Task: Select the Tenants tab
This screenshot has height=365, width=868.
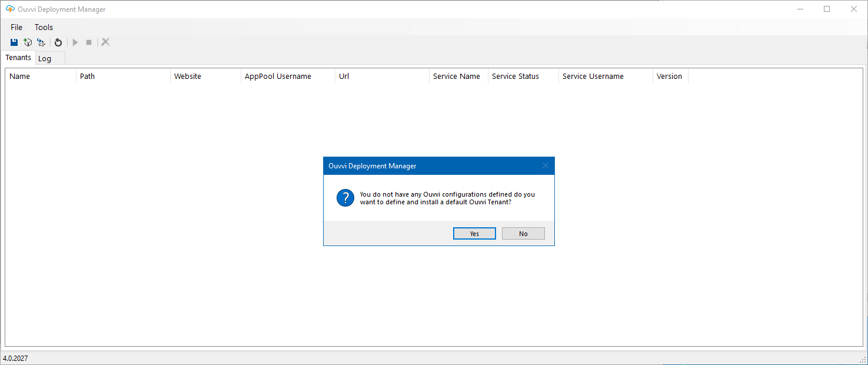Action: coord(18,58)
